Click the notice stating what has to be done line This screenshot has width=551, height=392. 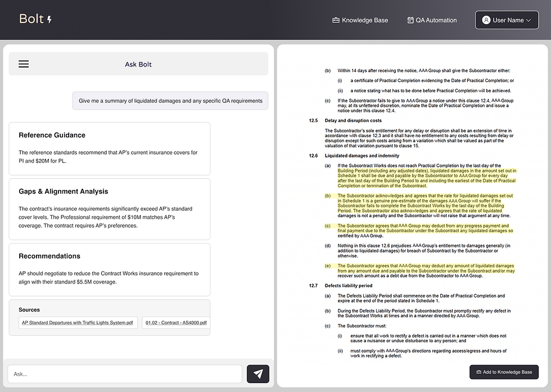click(431, 91)
